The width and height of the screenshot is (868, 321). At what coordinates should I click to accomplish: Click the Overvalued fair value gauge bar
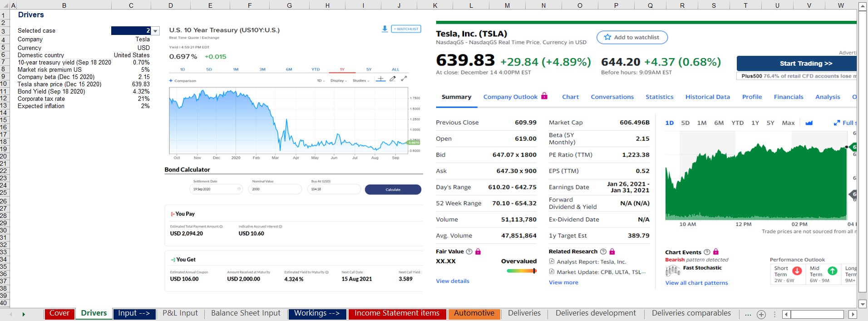(522, 271)
